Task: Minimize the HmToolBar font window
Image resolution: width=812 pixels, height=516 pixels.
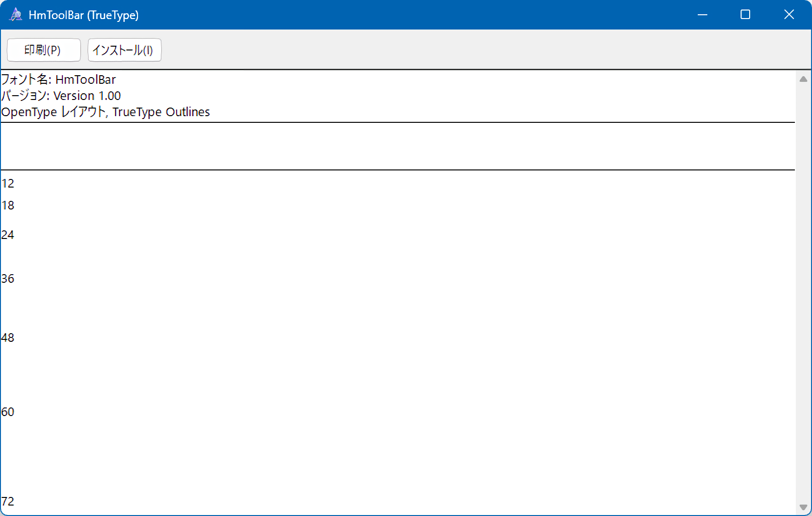Action: point(702,15)
